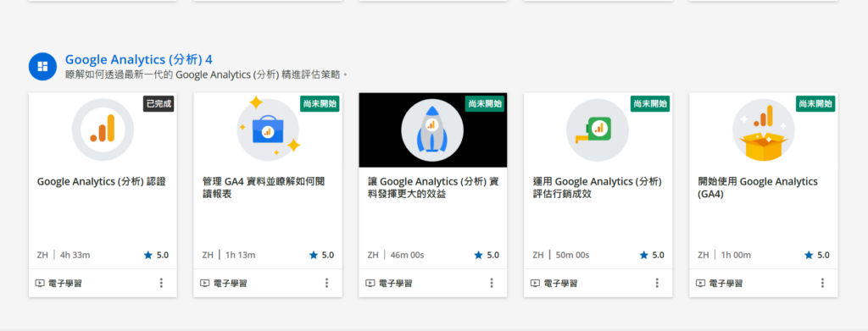
Task: Open more options menu on 評估行銷成效 card
Action: [657, 283]
